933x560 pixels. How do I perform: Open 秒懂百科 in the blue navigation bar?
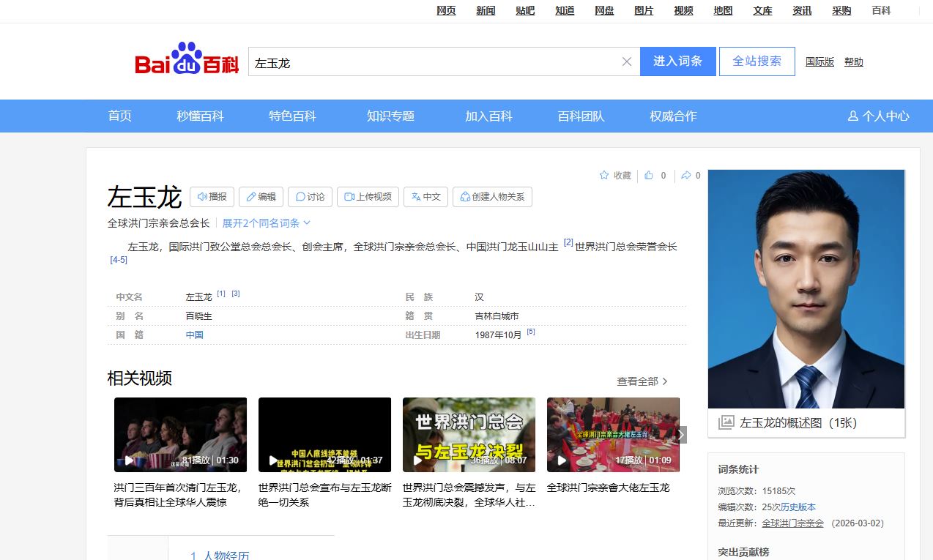pos(201,116)
